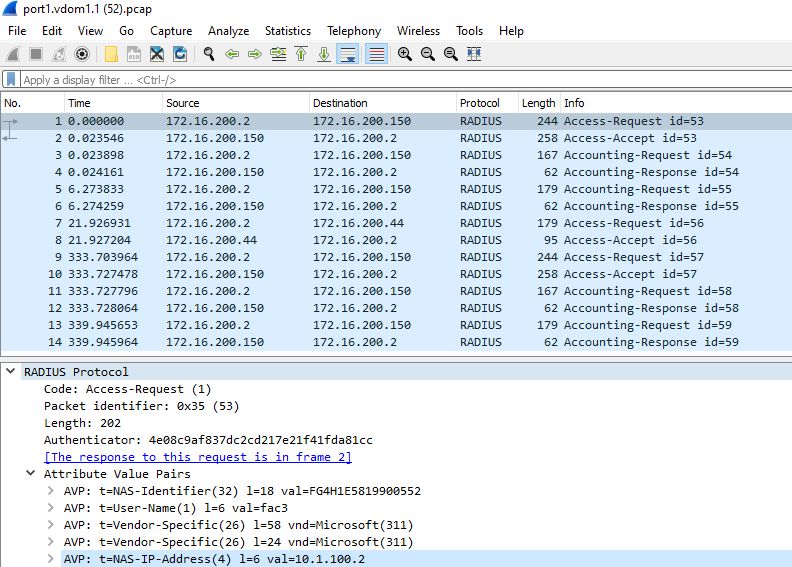Expand the NAS-Identifier AVP entry
The height and width of the screenshot is (567, 792).
[51, 491]
